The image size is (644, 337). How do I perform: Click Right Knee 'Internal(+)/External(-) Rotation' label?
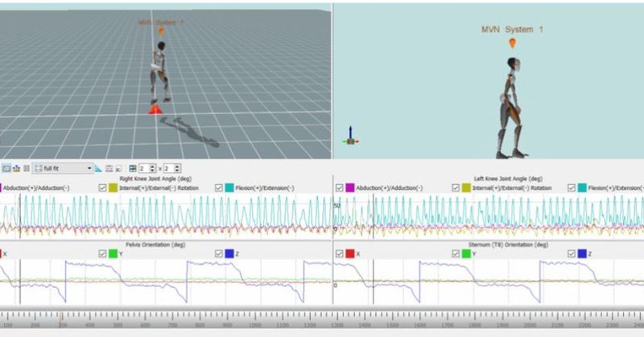point(159,188)
